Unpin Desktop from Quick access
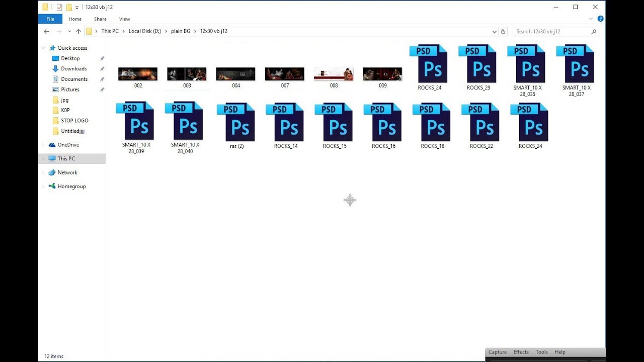 [102, 58]
